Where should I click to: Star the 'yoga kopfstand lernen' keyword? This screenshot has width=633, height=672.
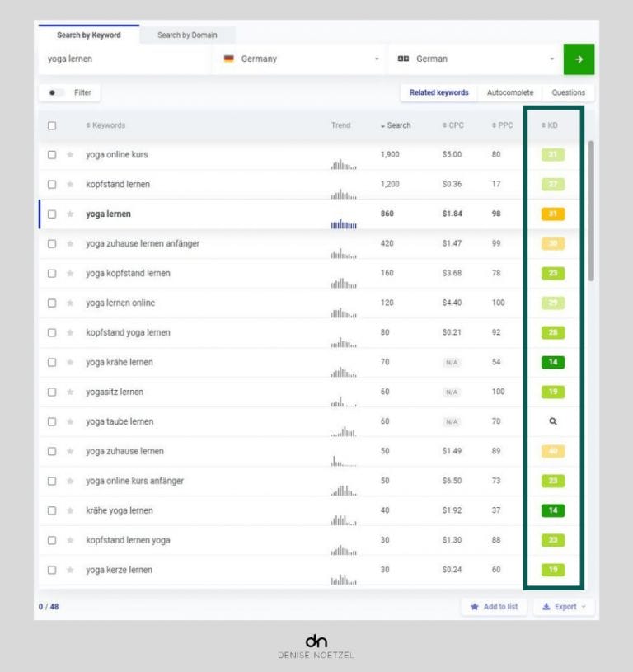pos(70,274)
